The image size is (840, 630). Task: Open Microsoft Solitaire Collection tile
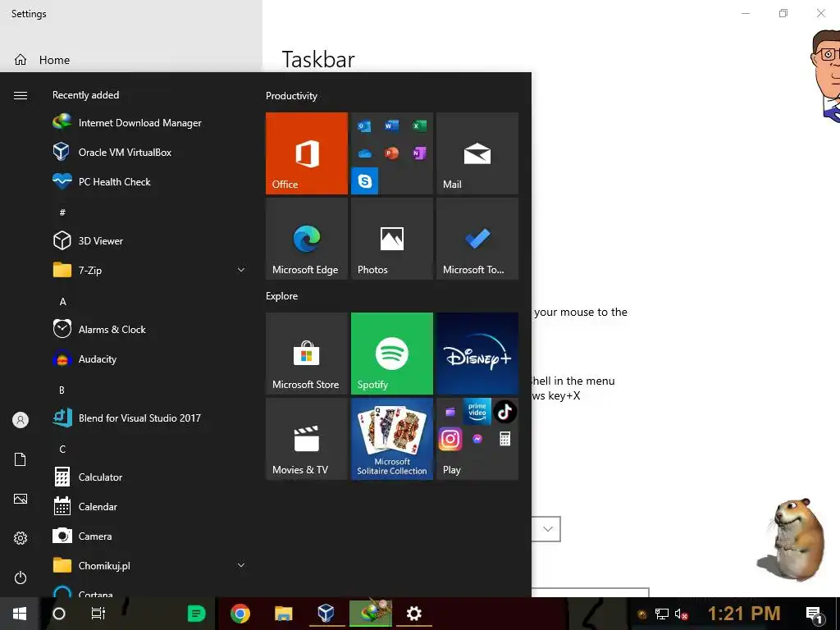pyautogui.click(x=391, y=439)
